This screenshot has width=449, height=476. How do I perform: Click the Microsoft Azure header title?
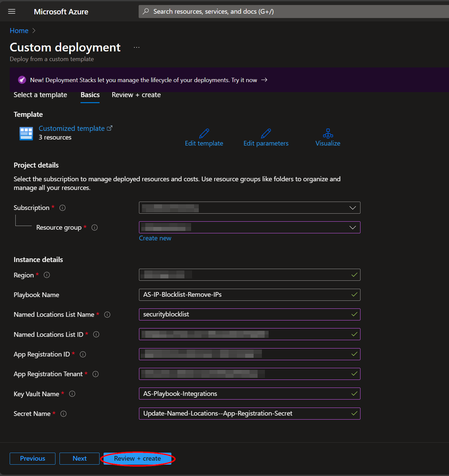click(x=61, y=12)
